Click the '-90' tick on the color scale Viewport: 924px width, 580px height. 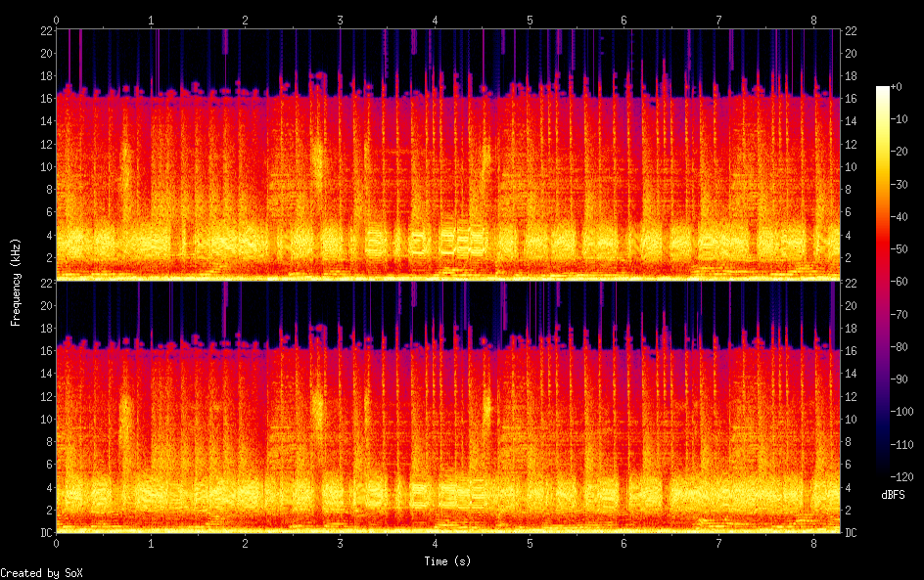[901, 379]
